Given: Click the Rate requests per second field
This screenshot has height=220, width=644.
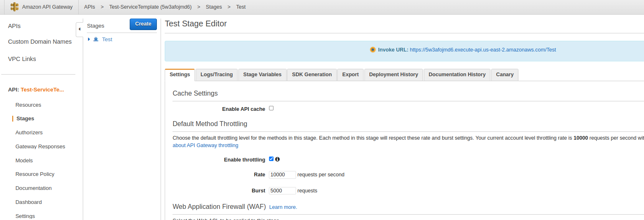Looking at the screenshot, I should point(282,175).
